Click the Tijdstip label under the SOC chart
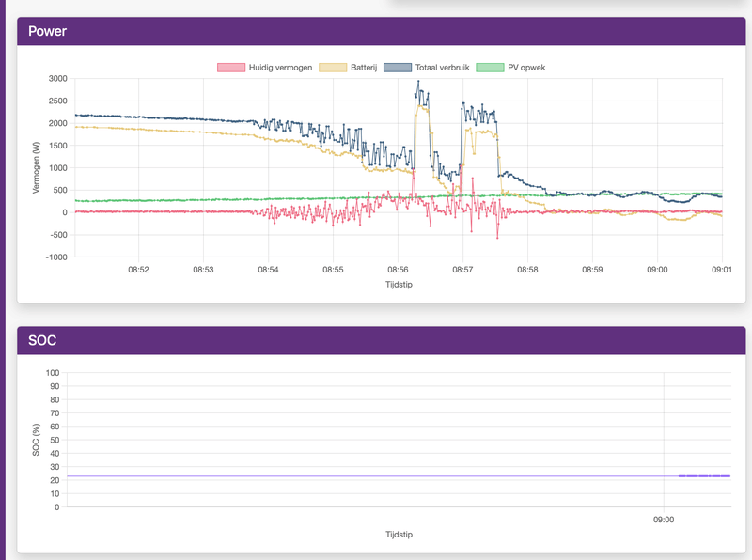The image size is (752, 560). [x=399, y=534]
